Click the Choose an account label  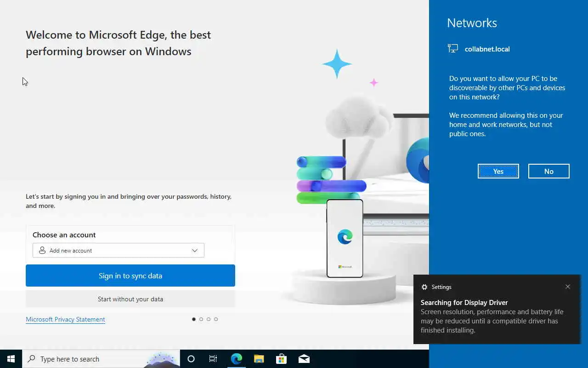point(64,235)
